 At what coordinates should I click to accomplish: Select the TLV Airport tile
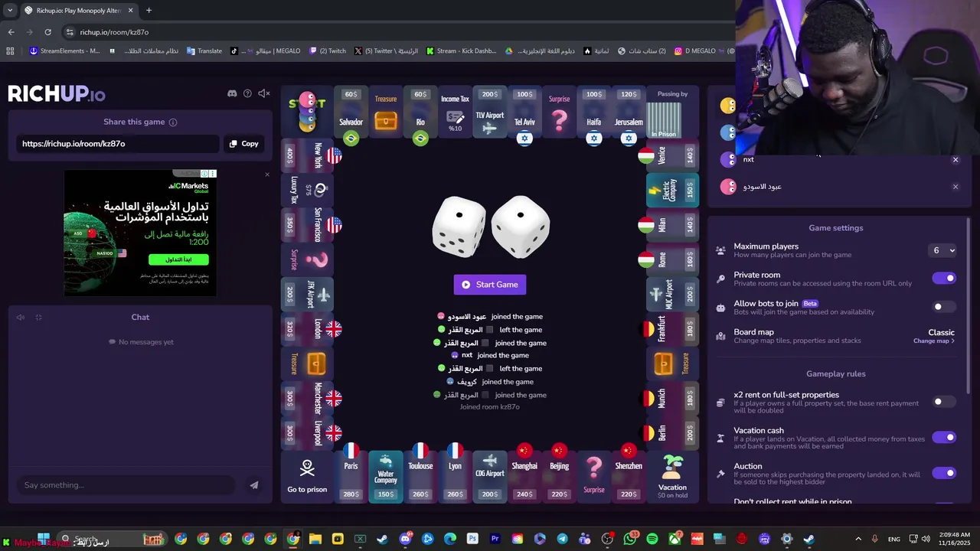489,112
